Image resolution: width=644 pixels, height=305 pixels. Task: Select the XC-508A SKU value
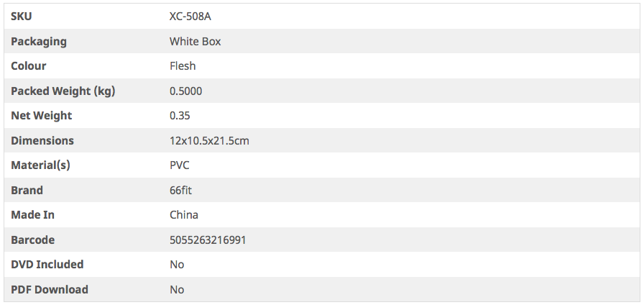click(x=190, y=17)
